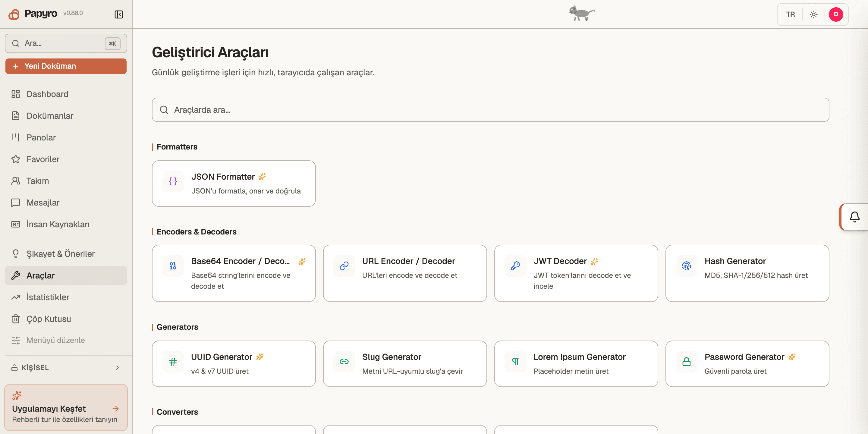868x434 pixels.
Task: Click the Geliştirici Araçları page title
Action: click(210, 52)
